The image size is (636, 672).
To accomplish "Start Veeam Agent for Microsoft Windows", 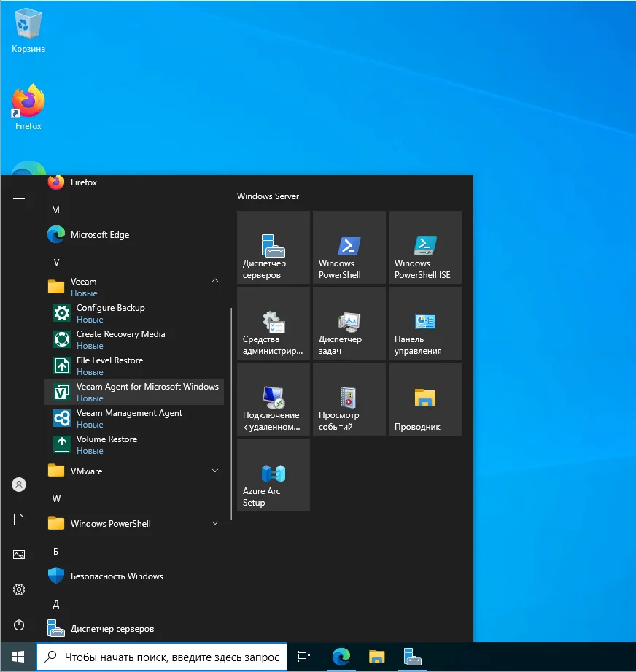I will coord(134,392).
